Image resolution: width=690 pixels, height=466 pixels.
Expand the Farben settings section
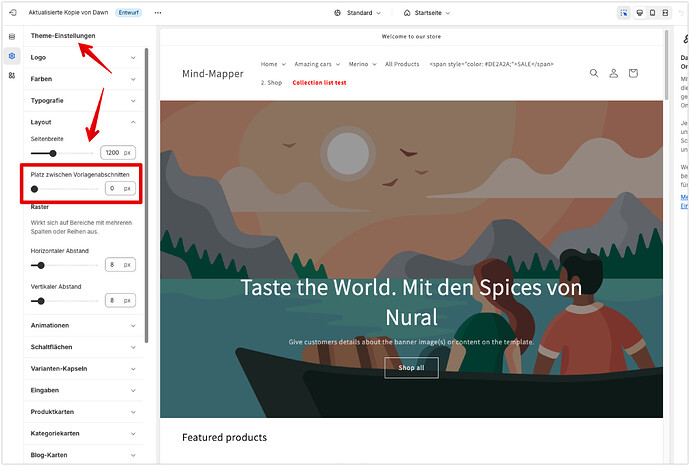(x=83, y=79)
